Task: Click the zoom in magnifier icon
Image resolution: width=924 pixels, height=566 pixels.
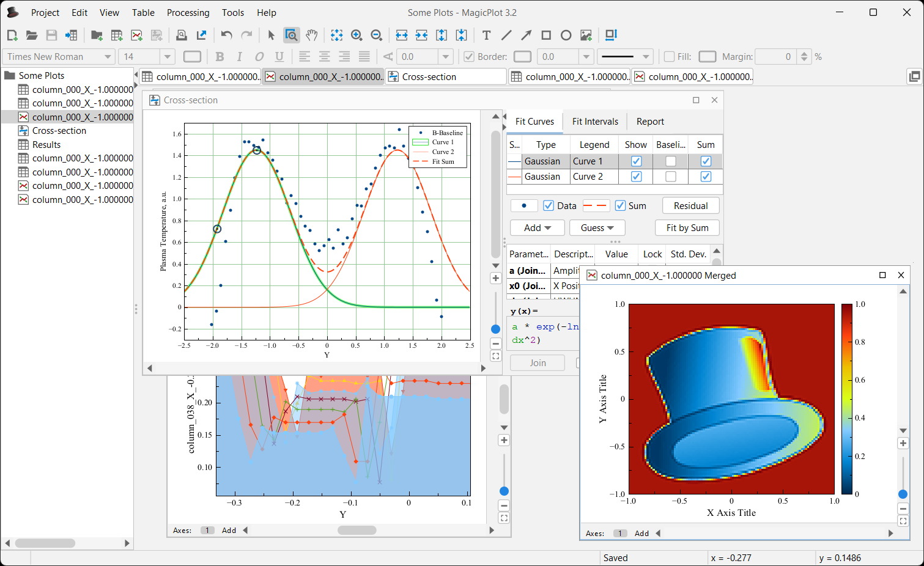Action: tap(357, 35)
